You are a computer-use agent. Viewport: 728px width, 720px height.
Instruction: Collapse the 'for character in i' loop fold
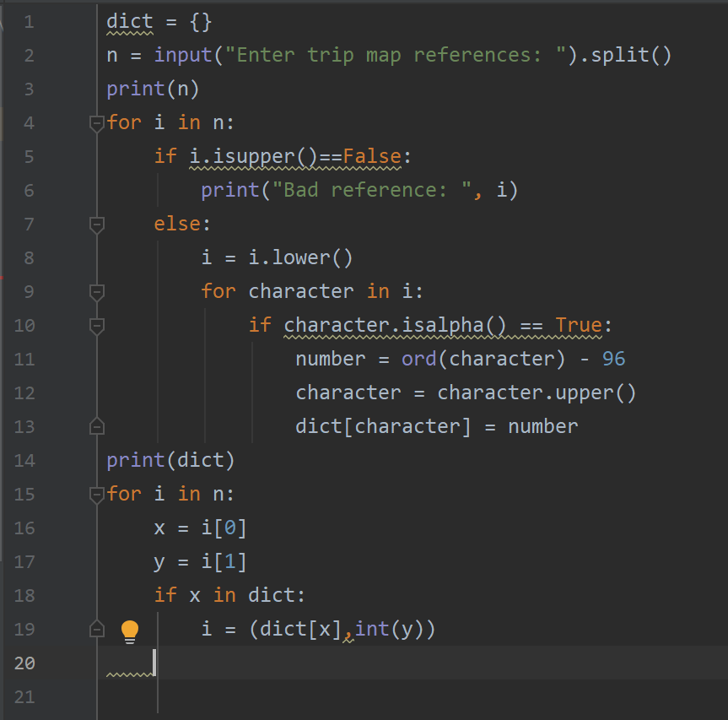point(96,293)
